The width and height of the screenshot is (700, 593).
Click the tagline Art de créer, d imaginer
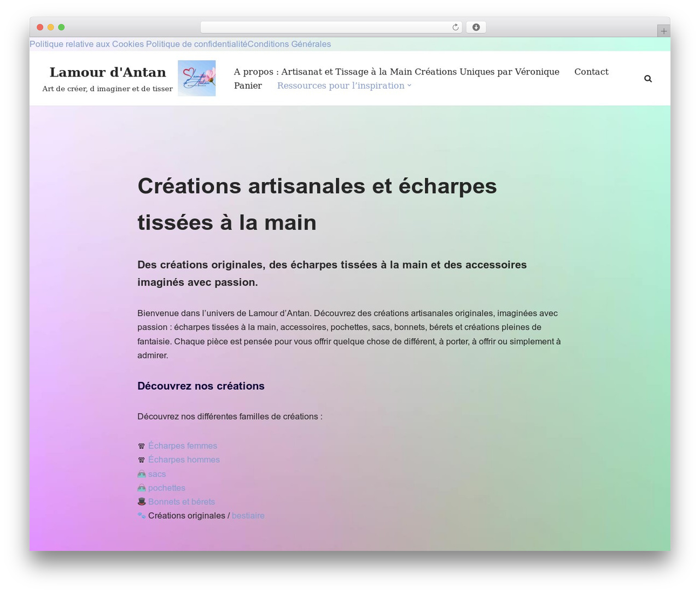(x=108, y=89)
